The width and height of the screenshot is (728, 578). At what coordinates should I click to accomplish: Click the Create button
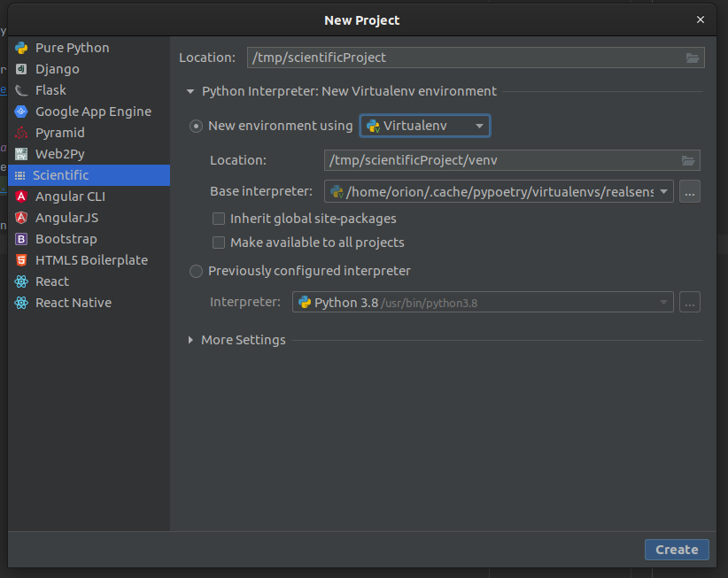pyautogui.click(x=677, y=550)
